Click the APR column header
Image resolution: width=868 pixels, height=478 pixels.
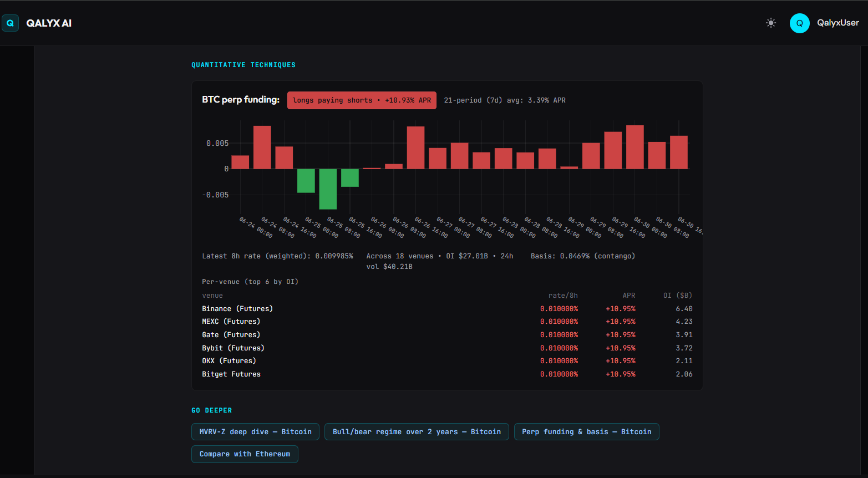coord(628,296)
